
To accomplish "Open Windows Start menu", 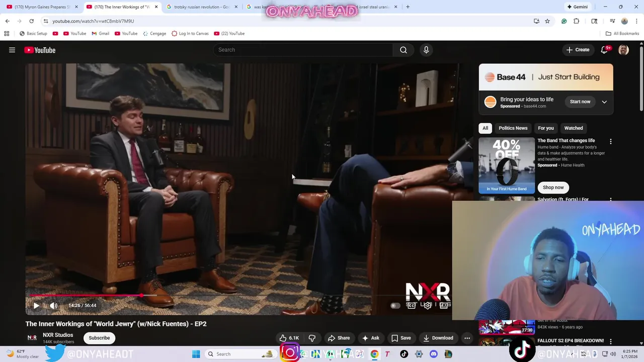I will (196, 354).
